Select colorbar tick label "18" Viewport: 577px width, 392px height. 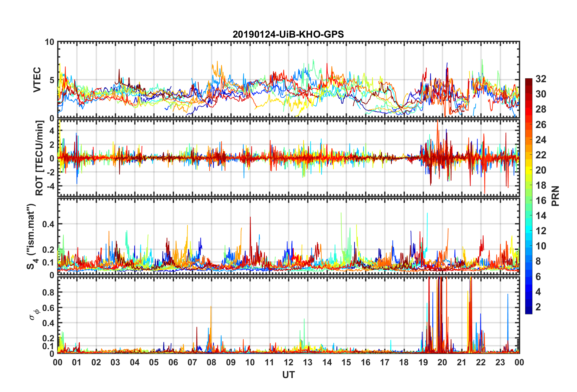541,185
